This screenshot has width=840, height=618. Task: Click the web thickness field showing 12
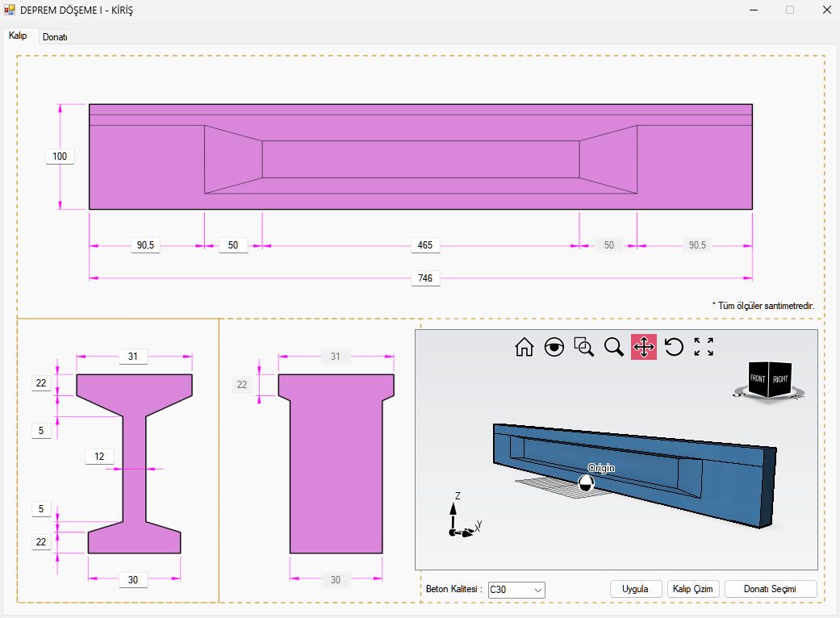click(99, 457)
